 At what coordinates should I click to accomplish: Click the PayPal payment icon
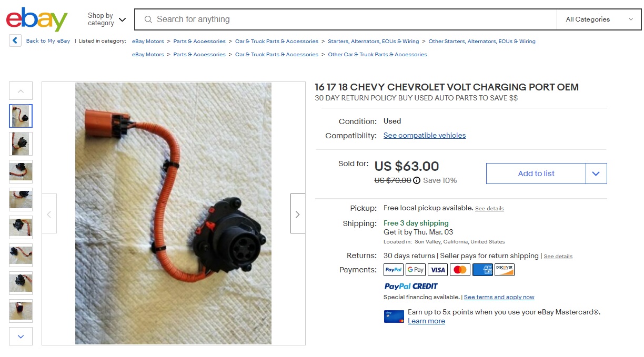(x=394, y=270)
